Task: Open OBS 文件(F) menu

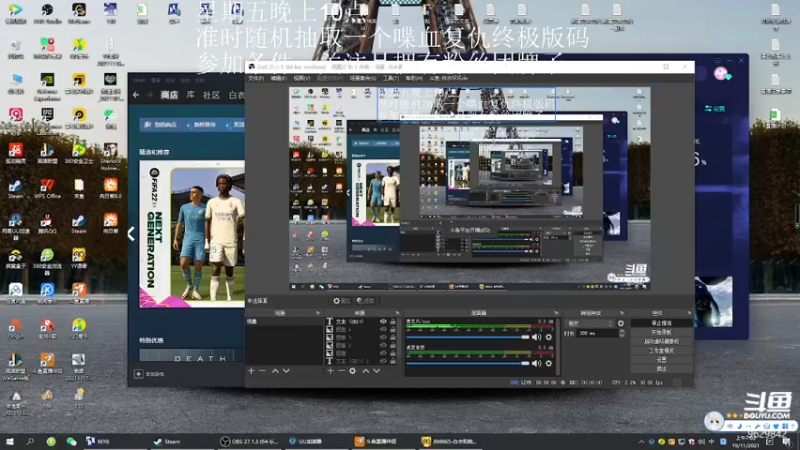Action: [256, 78]
